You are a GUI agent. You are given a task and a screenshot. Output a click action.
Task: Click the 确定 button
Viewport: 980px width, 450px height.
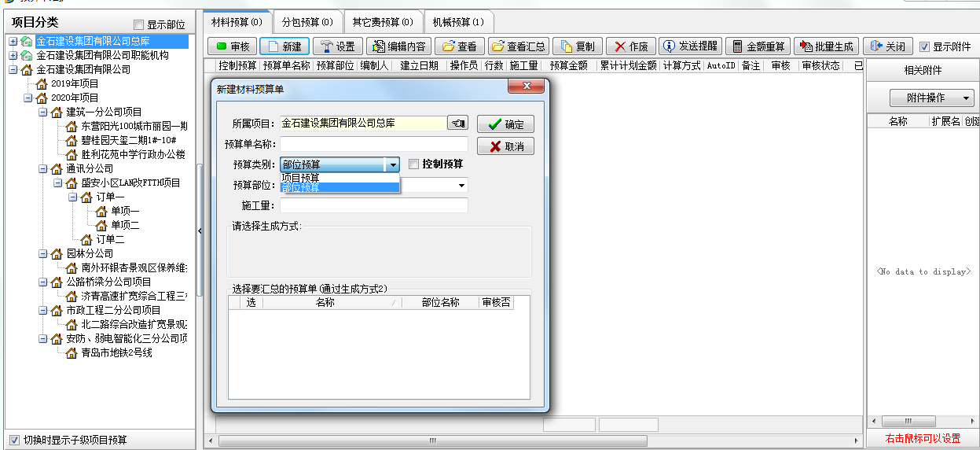[505, 124]
